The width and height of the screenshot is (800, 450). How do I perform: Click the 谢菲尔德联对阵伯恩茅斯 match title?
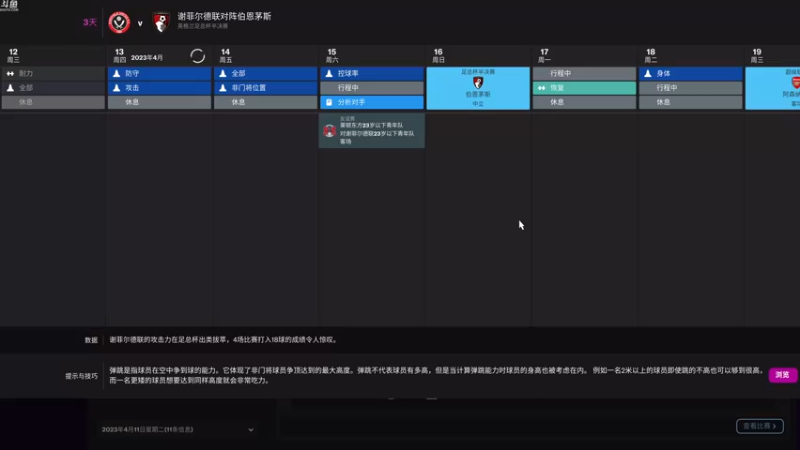click(x=224, y=16)
